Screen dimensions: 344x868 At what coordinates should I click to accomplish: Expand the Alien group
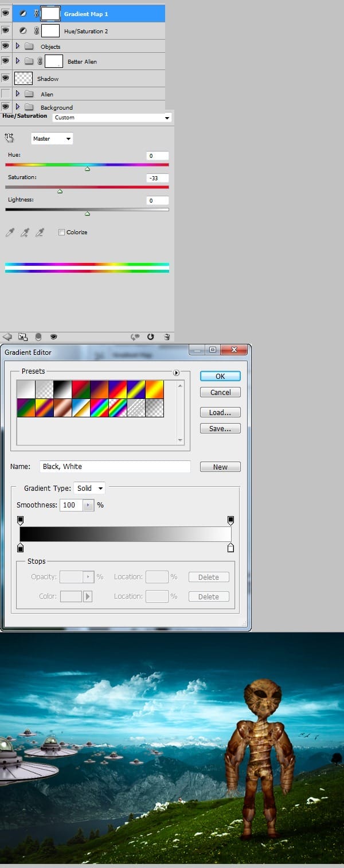[x=18, y=94]
